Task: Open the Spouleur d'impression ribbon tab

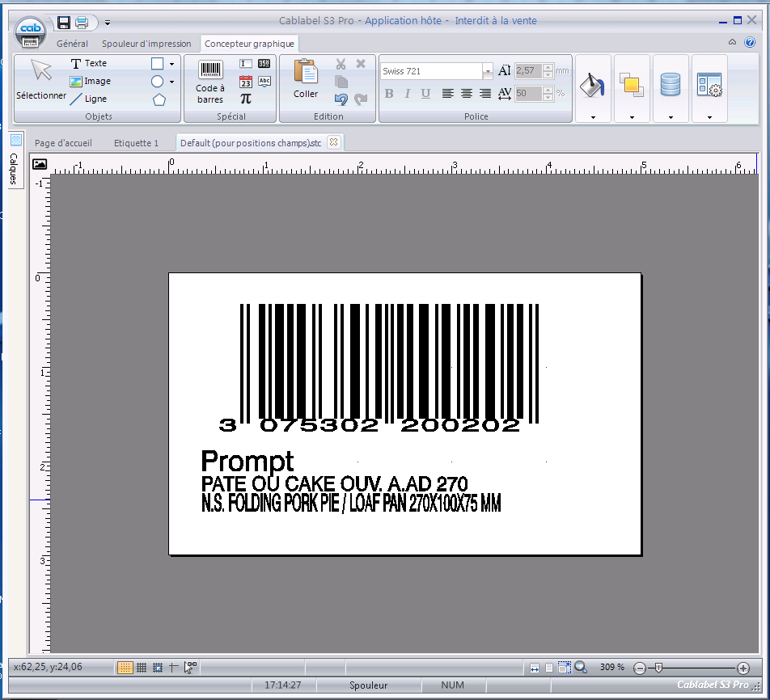Action: (146, 44)
